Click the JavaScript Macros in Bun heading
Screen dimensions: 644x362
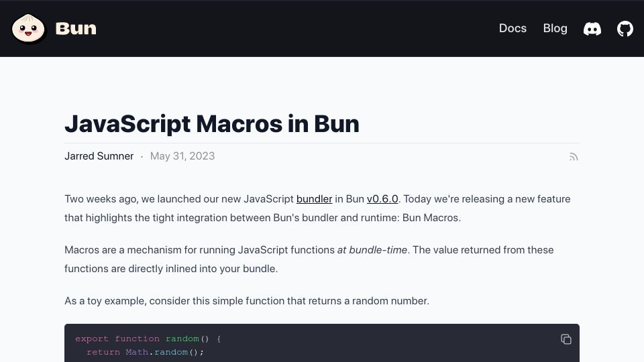[x=212, y=124]
